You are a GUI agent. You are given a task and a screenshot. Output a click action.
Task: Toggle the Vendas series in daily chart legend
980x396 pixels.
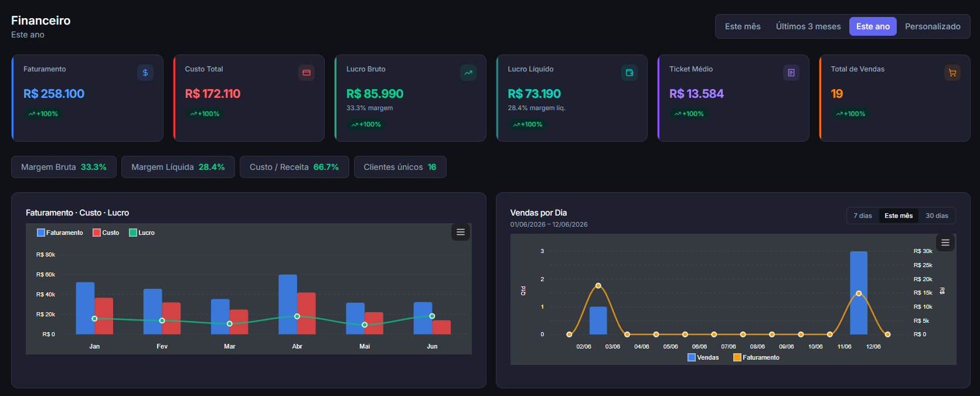[x=703, y=357]
